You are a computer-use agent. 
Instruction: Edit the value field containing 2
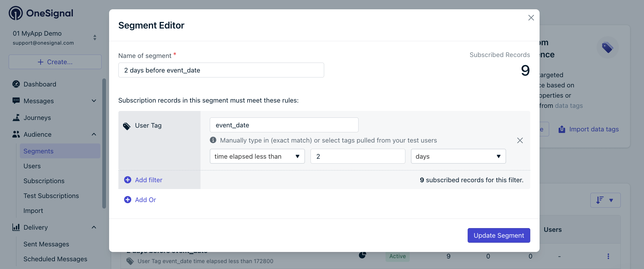pyautogui.click(x=358, y=156)
